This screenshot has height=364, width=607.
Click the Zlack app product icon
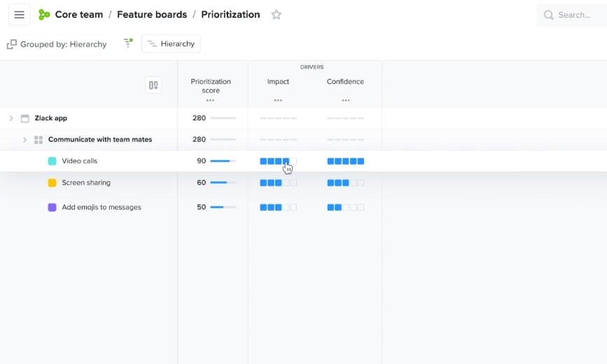click(x=25, y=118)
